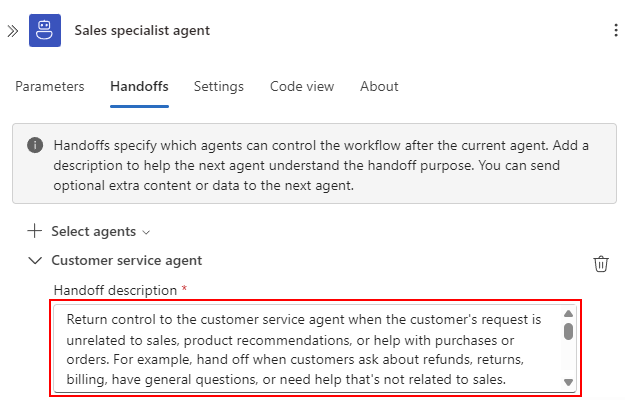Open the three-dot more options menu
Viewport: 630px width, 400px height.
[x=616, y=31]
